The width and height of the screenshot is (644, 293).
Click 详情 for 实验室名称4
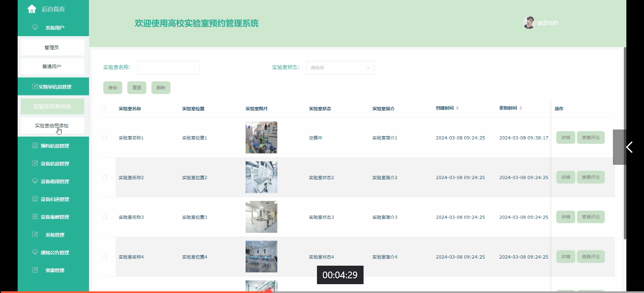(565, 256)
